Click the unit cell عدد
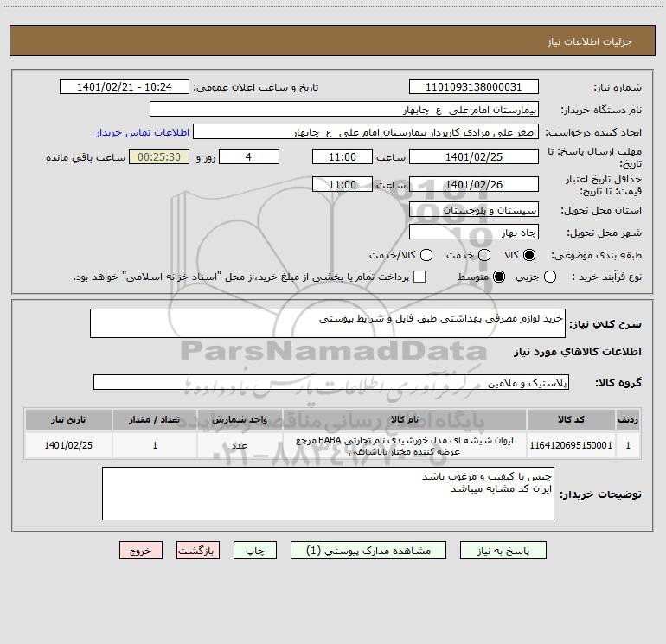This screenshot has width=666, height=644. 240,445
